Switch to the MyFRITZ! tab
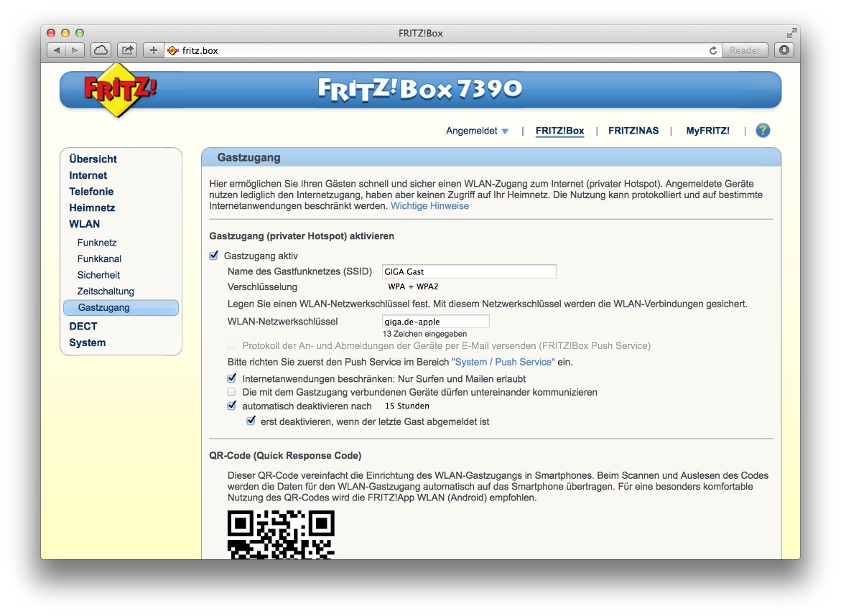Screen dimensions: 841x616 [707, 131]
